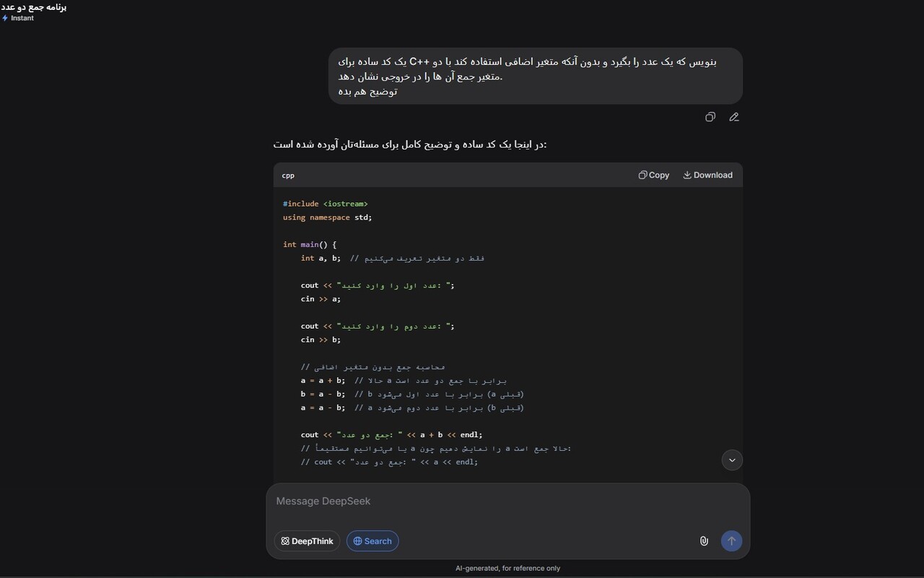Click the line 'using namespace std;'
Image resolution: width=924 pixels, height=578 pixels.
(x=328, y=217)
